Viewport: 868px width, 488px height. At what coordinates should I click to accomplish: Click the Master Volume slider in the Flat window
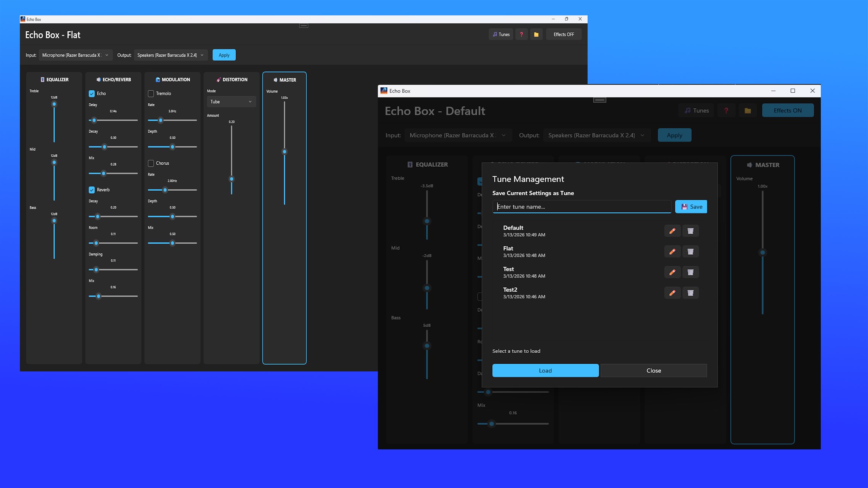click(x=285, y=153)
